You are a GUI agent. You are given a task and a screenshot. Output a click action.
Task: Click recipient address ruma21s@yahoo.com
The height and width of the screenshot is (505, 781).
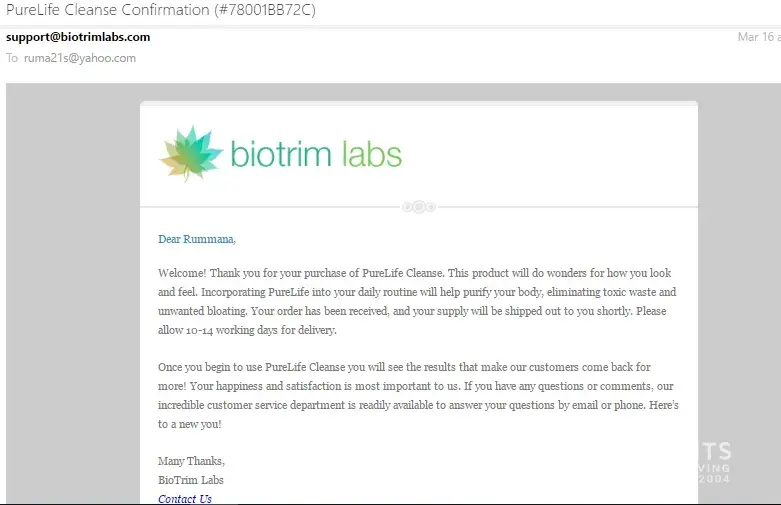click(80, 58)
